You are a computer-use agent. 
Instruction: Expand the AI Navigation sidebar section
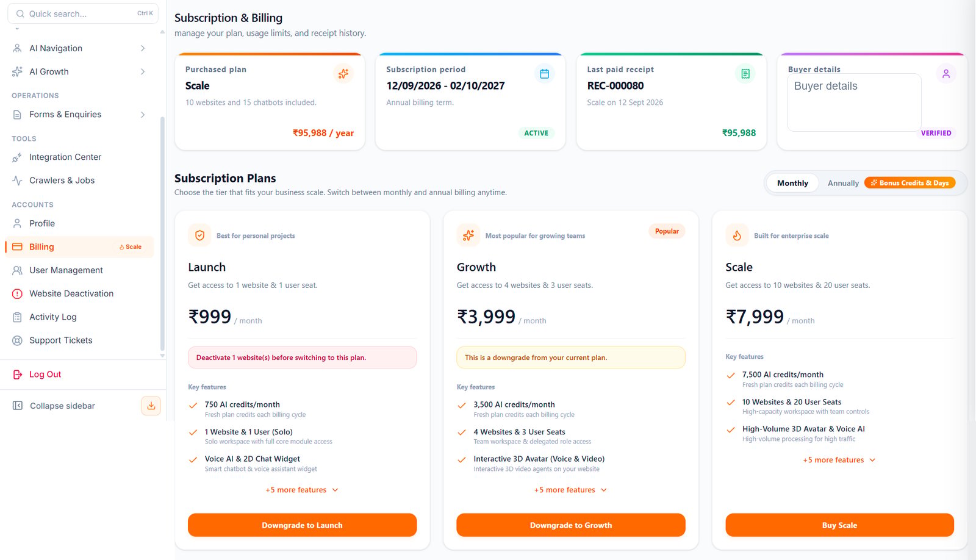point(79,48)
